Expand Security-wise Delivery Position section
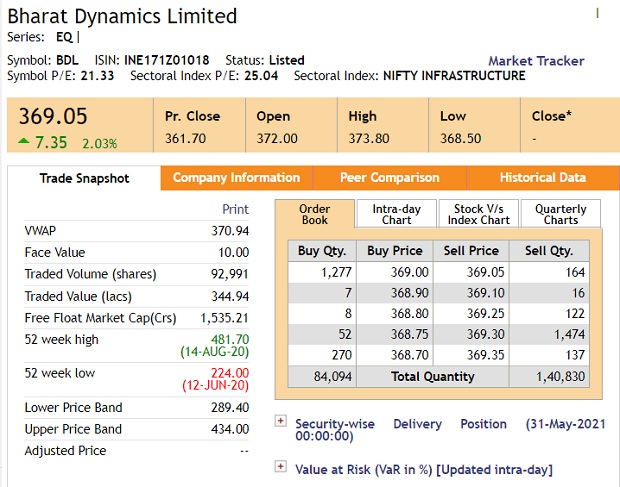This screenshot has height=487, width=620. [280, 421]
